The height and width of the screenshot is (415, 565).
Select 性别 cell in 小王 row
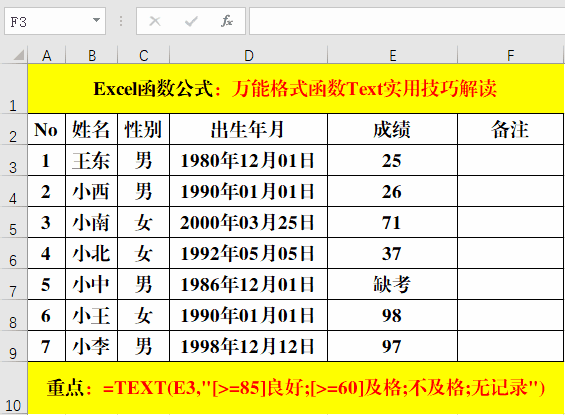point(143,315)
